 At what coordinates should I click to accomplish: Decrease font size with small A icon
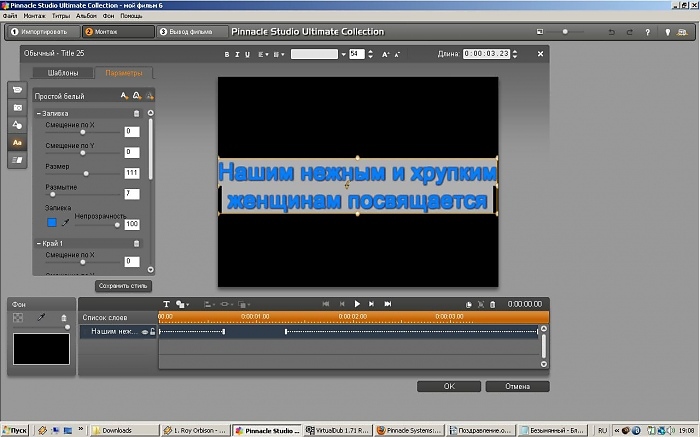point(397,54)
